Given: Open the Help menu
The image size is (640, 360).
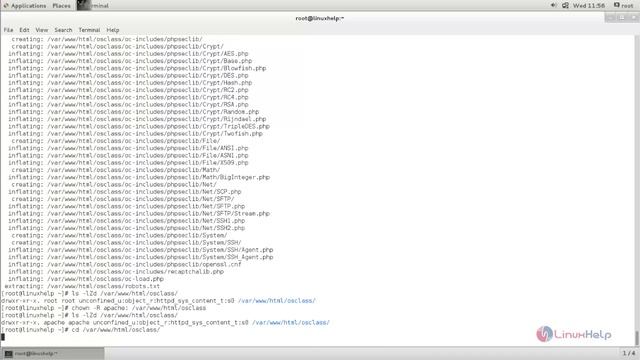Looking at the screenshot, I should click(113, 30).
